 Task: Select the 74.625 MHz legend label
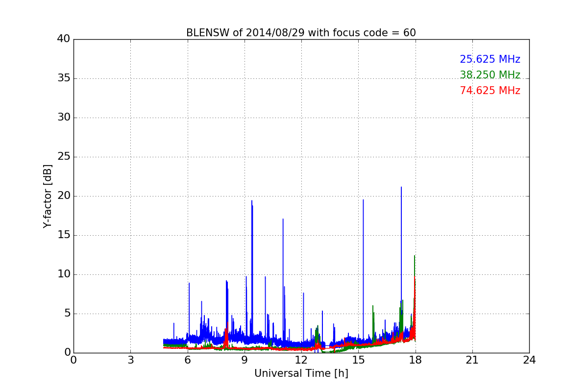pos(490,91)
